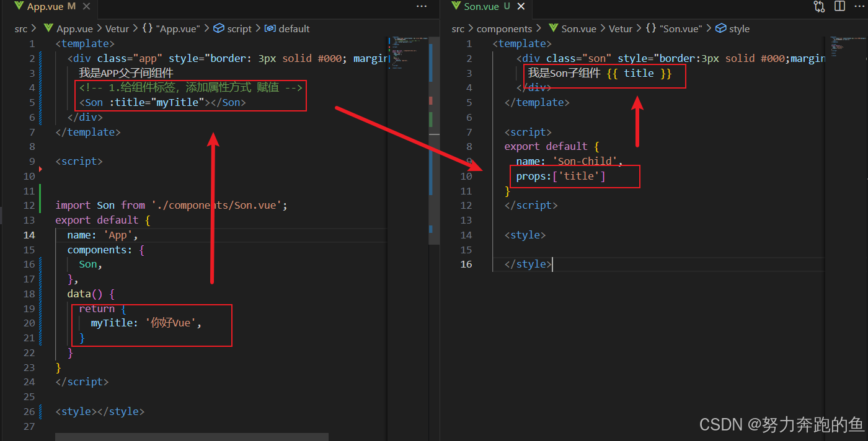Click the braces icon beside "App.vue" breadcrumb

[x=147, y=28]
